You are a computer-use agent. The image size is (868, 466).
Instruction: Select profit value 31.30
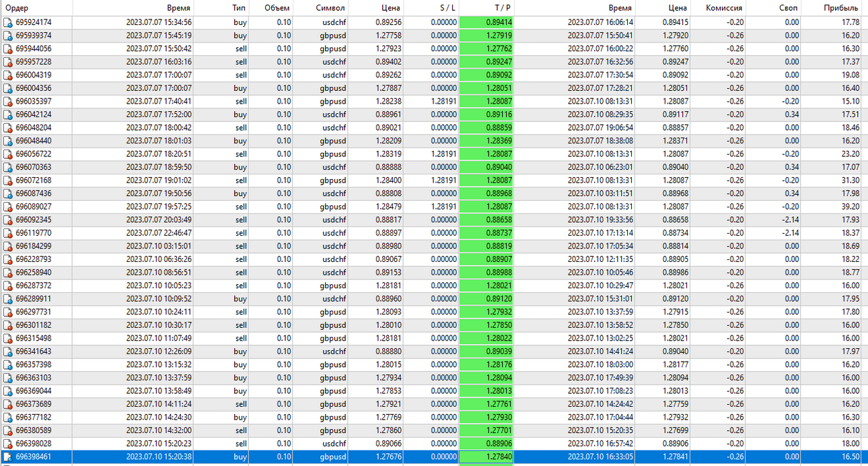850,180
